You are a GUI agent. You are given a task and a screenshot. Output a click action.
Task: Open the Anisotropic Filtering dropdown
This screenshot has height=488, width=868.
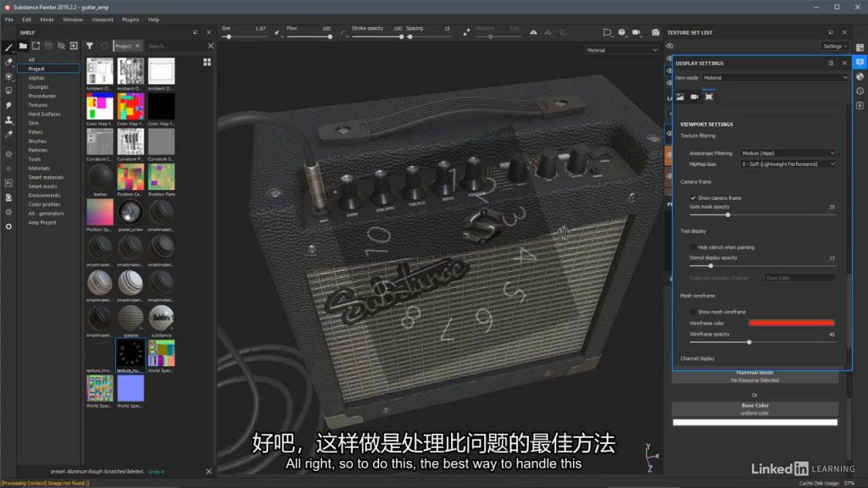[x=787, y=153]
